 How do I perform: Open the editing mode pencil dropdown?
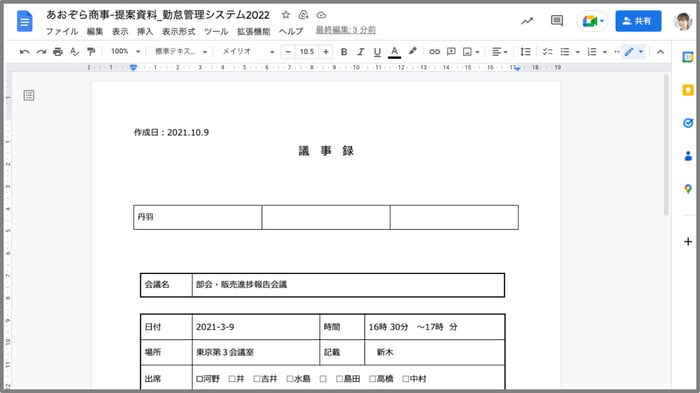point(633,52)
